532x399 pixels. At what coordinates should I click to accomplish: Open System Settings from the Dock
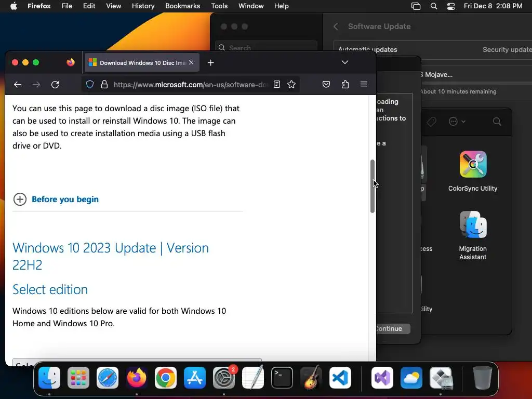tap(224, 378)
